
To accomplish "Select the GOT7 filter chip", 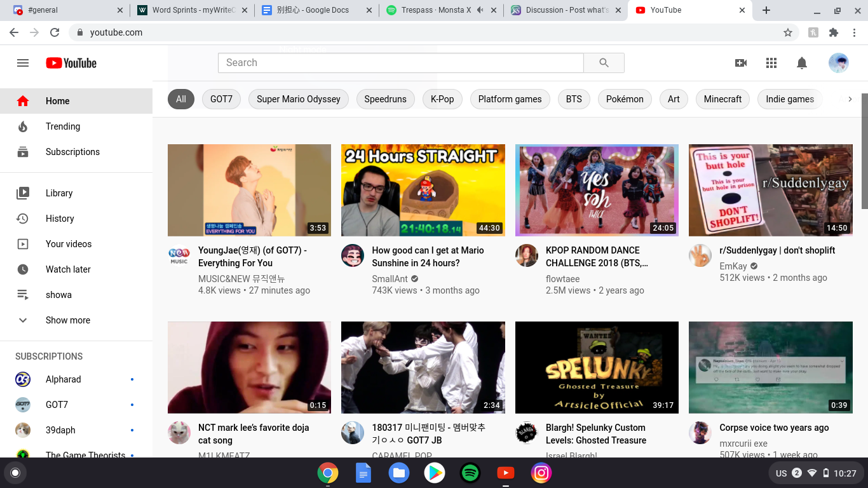I will coord(221,99).
